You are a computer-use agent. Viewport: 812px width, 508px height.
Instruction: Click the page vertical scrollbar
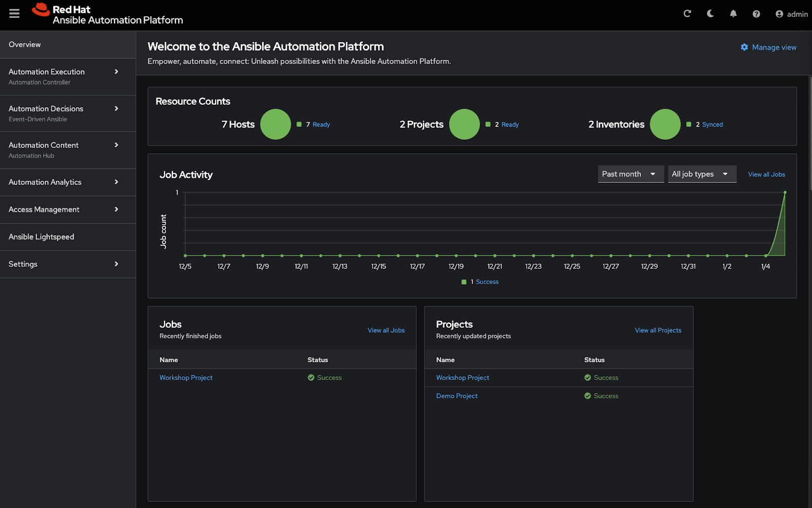(810, 133)
